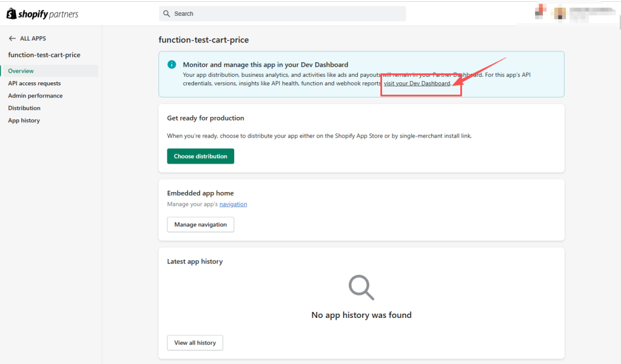Follow the 'visit your Dev Dashboard' link
Image resolution: width=621 pixels, height=364 pixels.
pos(417,83)
